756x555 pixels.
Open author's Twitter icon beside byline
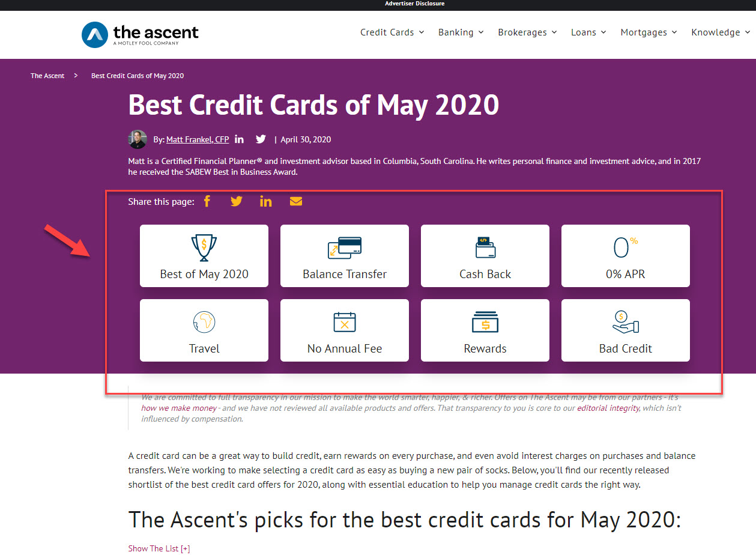point(261,139)
